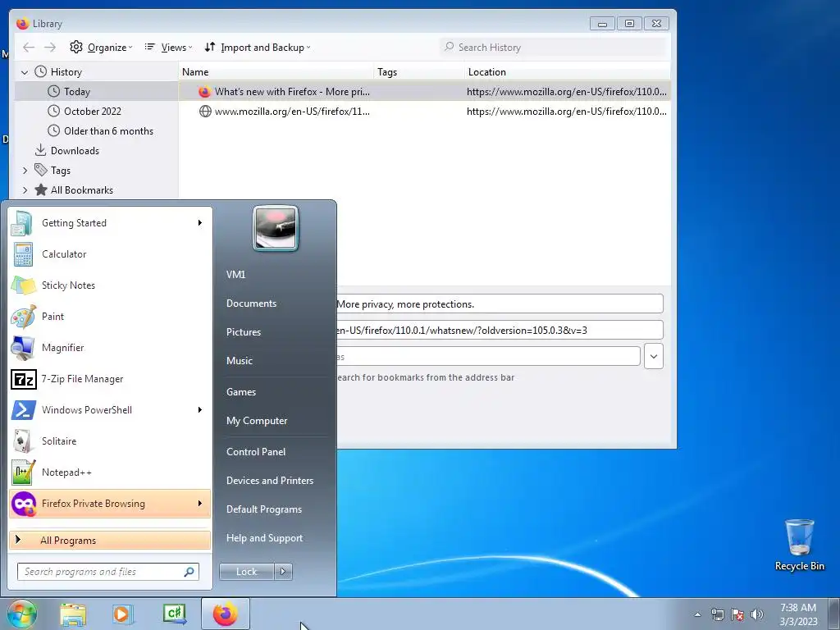Image resolution: width=840 pixels, height=630 pixels.
Task: Launch Paint from Start menu
Action: pos(110,316)
